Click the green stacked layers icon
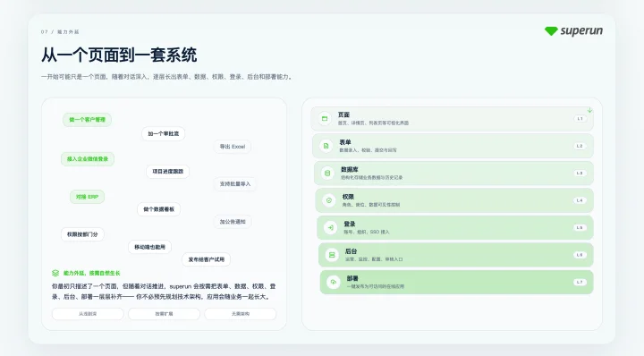644x356 pixels. pyautogui.click(x=55, y=273)
